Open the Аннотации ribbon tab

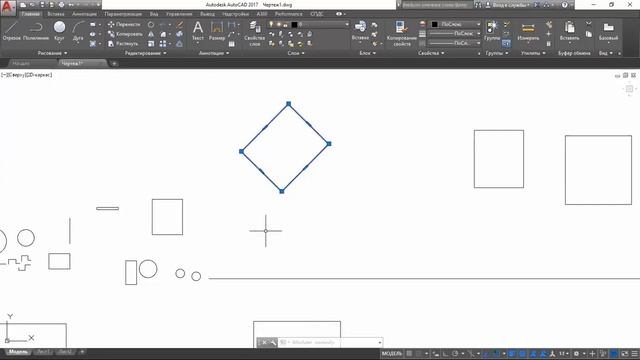point(84,14)
